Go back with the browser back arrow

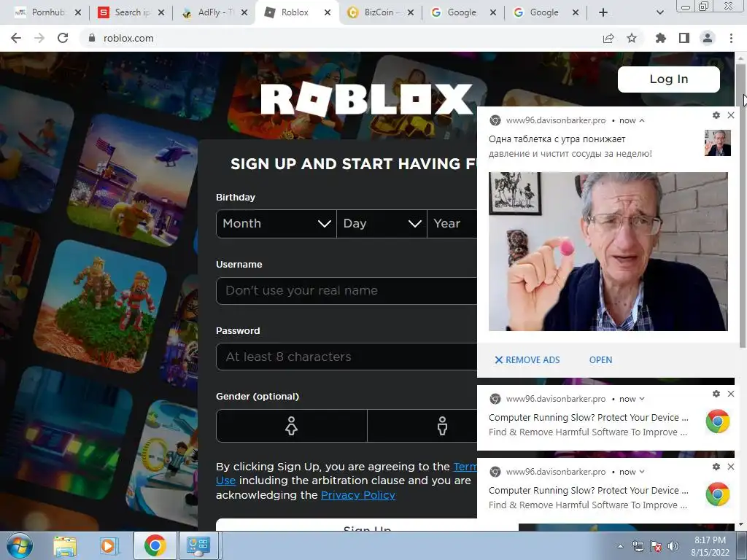(16, 38)
